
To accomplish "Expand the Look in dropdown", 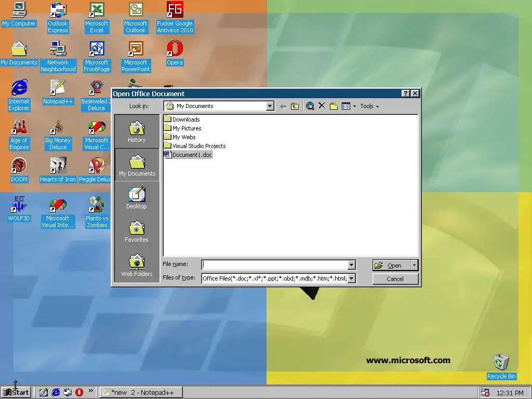I will (x=270, y=106).
